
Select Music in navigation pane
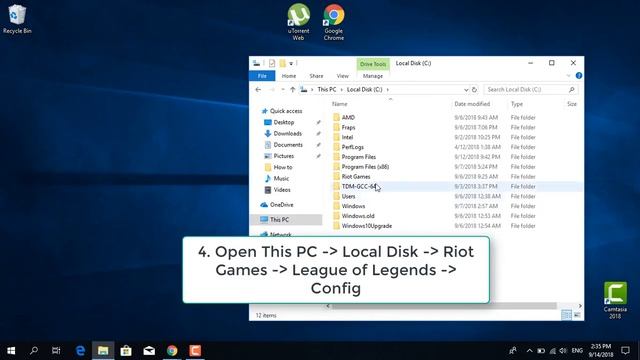tap(281, 178)
